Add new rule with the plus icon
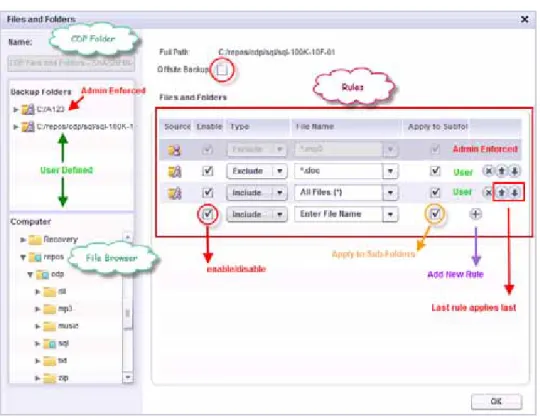 click(x=476, y=214)
